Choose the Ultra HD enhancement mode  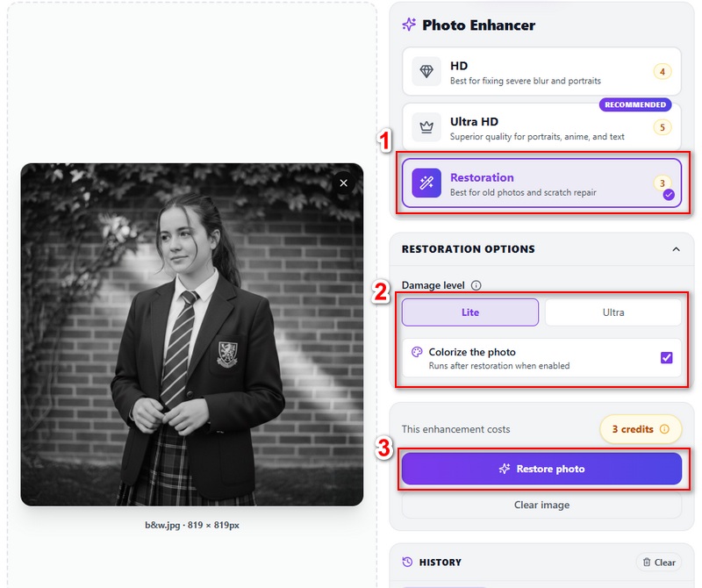[x=541, y=127]
